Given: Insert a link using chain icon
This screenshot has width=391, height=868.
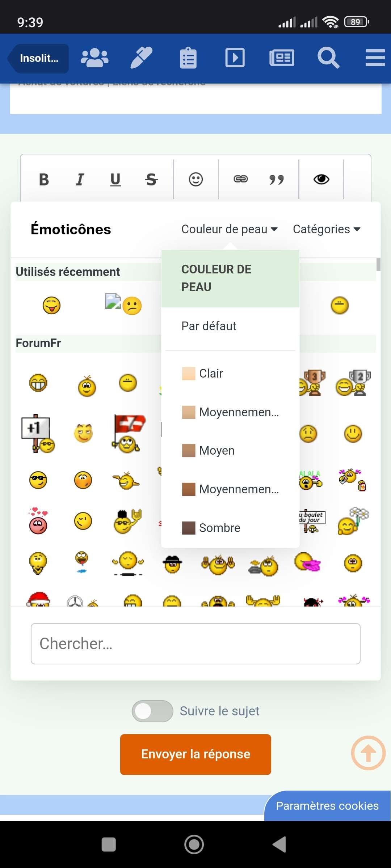Looking at the screenshot, I should 241,179.
